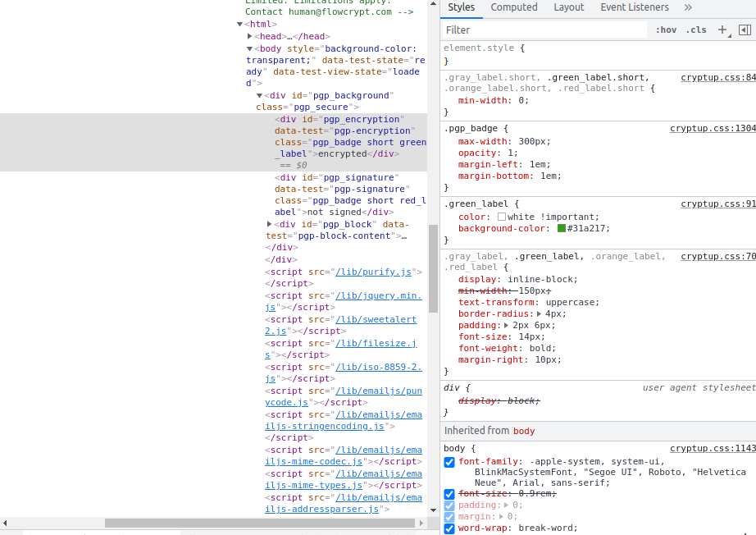Expand the body padding 0 shorthand
This screenshot has height=535, width=756.
tap(506, 505)
